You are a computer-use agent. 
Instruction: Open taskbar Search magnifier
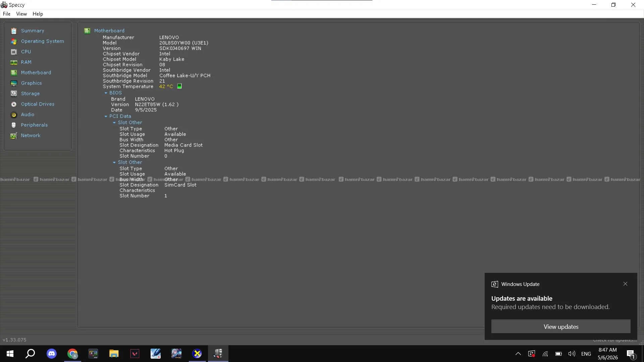click(x=31, y=354)
